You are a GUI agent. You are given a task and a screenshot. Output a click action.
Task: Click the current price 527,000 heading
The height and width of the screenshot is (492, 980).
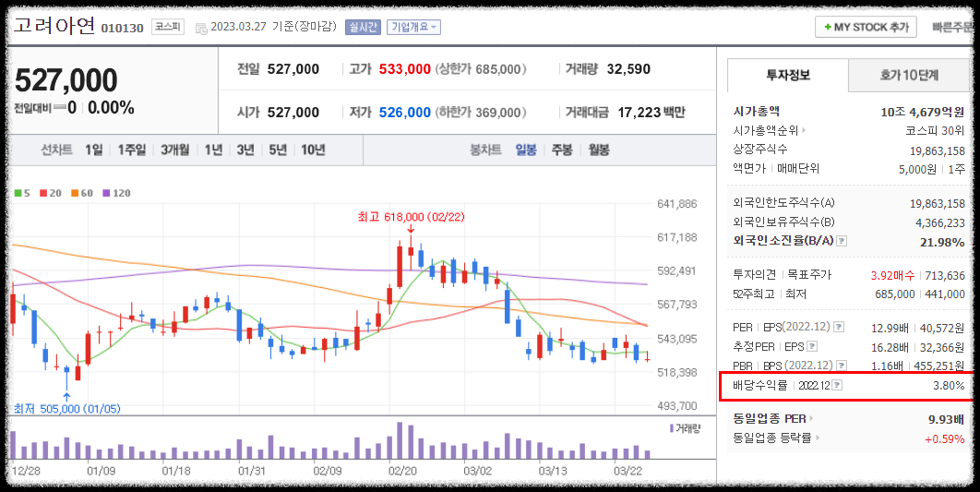(x=66, y=80)
